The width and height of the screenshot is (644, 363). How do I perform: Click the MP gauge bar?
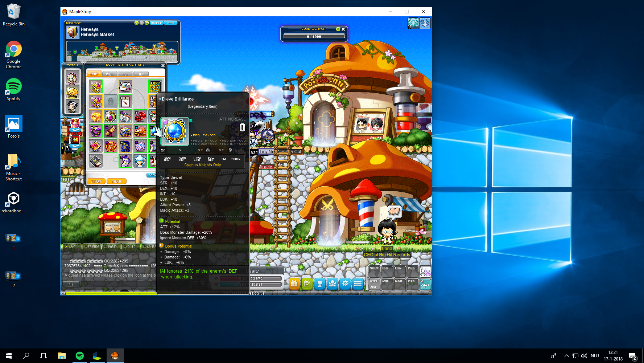click(x=251, y=285)
